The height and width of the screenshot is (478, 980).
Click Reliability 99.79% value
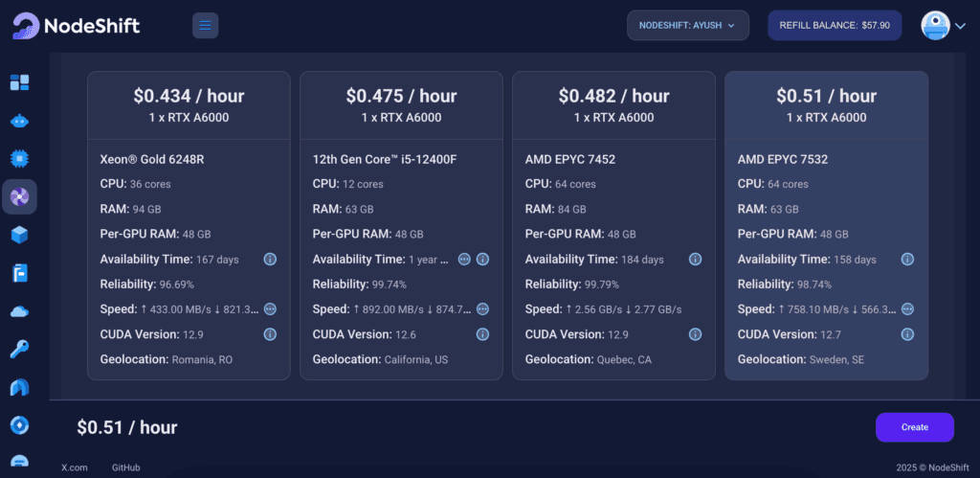tap(601, 285)
